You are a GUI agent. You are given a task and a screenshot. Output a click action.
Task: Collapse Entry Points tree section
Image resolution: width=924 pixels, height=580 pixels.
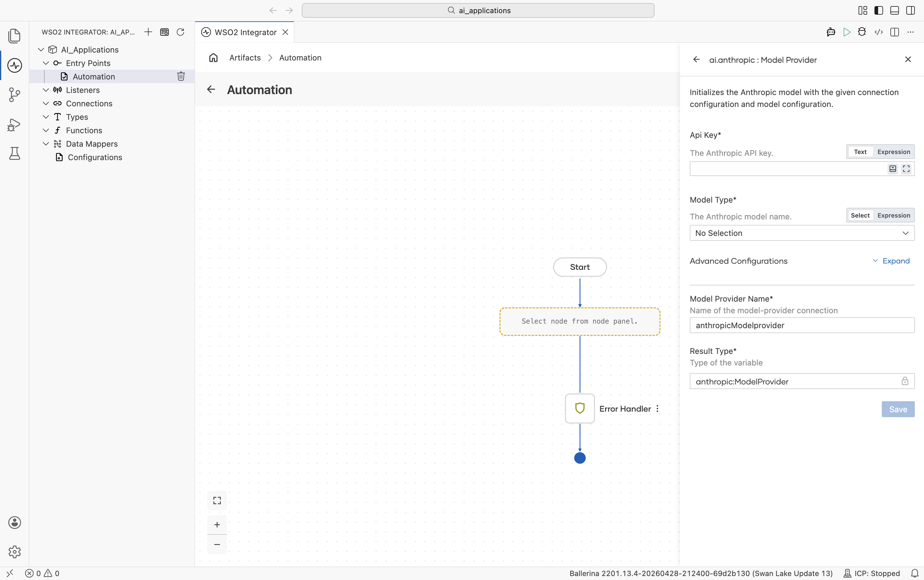point(46,63)
